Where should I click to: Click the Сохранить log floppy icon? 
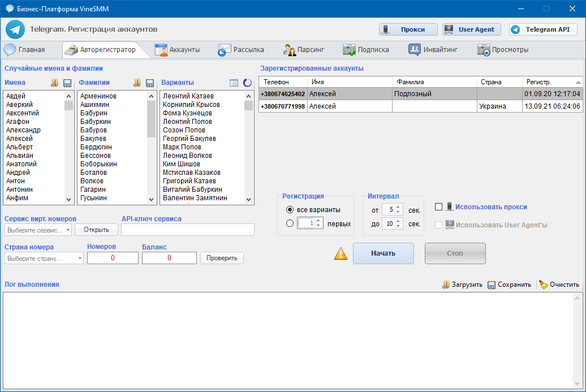click(x=492, y=285)
